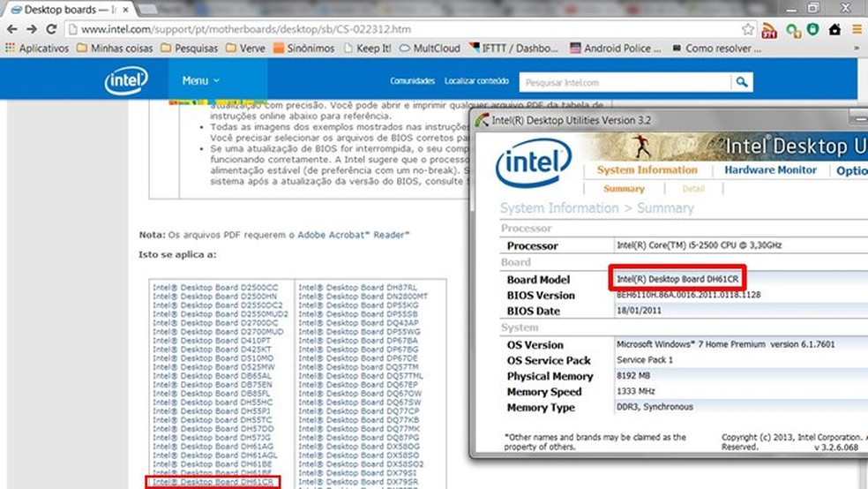Bookmark this page with the star icon
This screenshot has width=868, height=489.
pyautogui.click(x=748, y=29)
